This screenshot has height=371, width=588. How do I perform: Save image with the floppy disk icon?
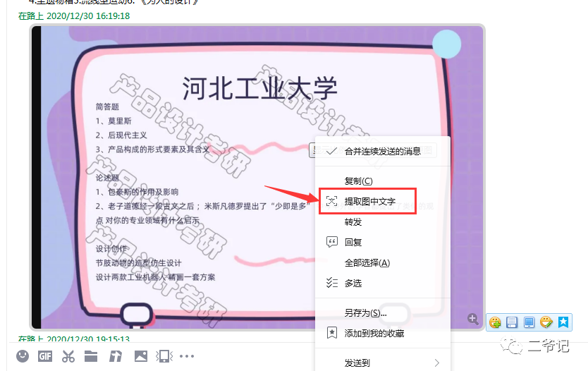[x=512, y=322]
